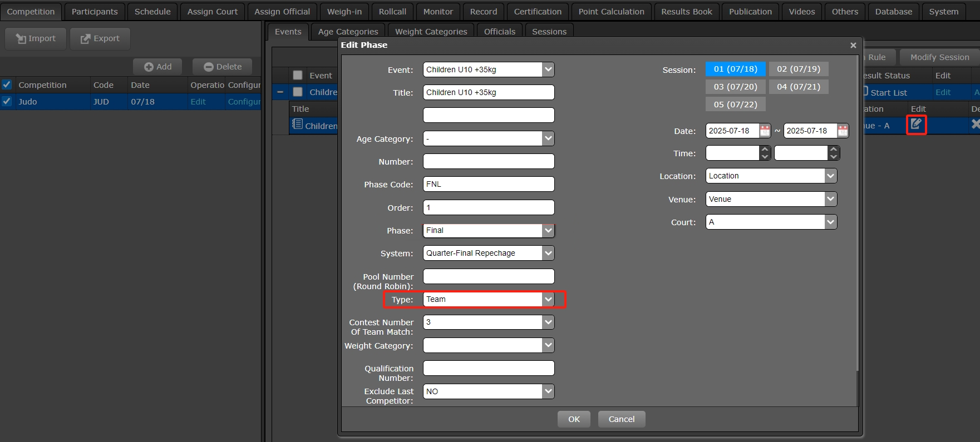Click OK to confirm phase edits
980x442 pixels.
(574, 419)
